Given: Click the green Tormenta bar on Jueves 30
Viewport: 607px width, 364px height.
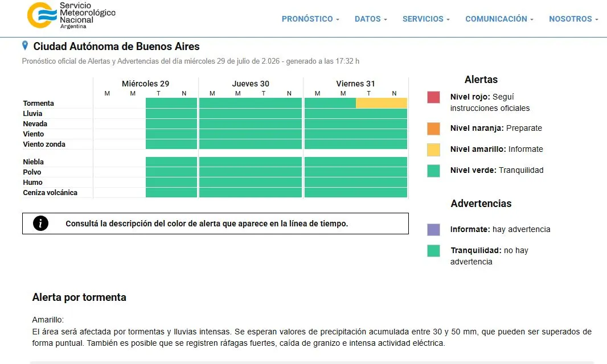Looking at the screenshot, I should coord(251,103).
